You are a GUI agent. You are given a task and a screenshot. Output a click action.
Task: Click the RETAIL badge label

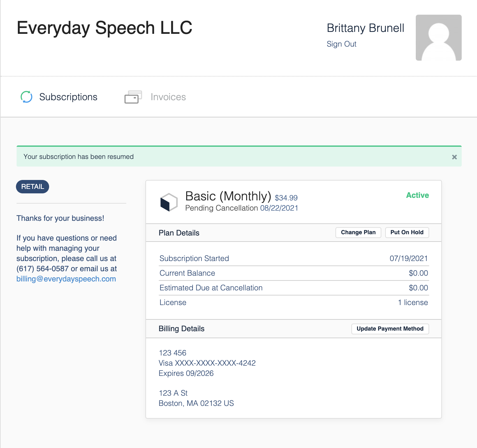(x=33, y=187)
